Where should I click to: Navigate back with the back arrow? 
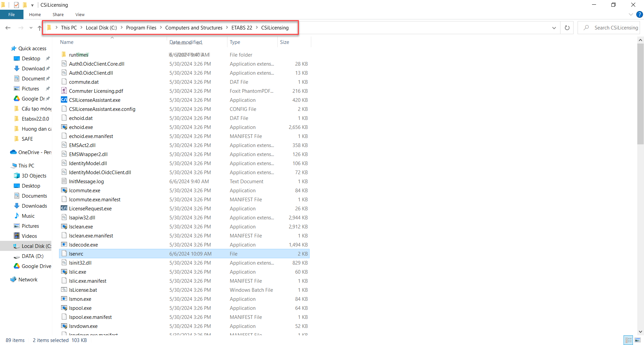point(8,28)
